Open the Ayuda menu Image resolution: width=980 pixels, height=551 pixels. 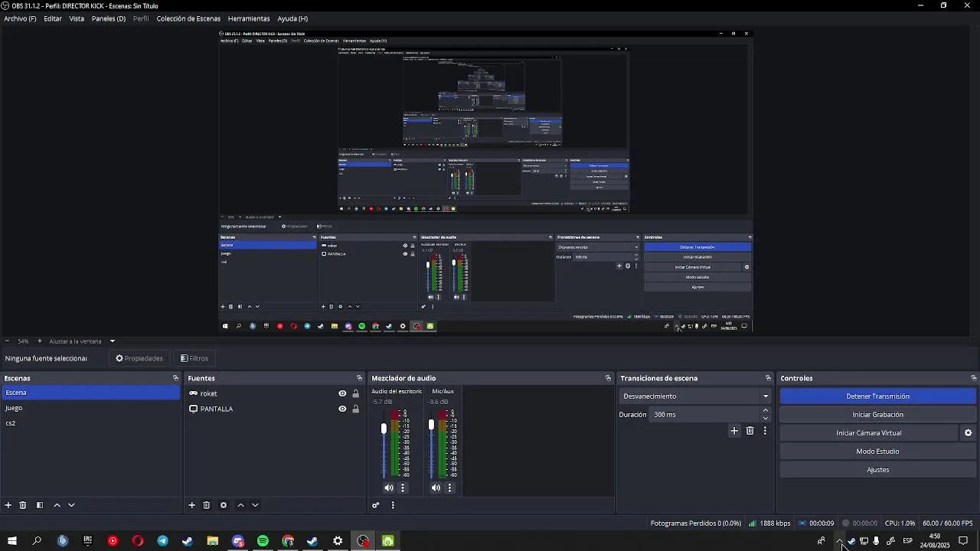point(292,18)
